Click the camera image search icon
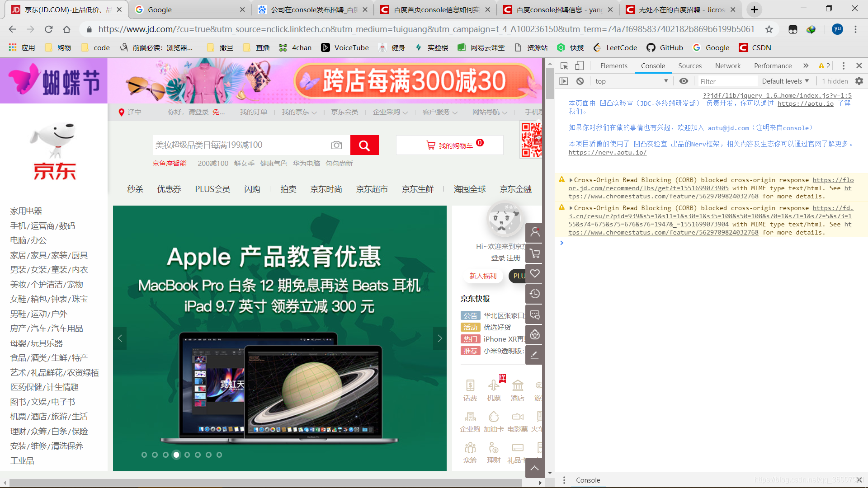868x488 pixels. tap(336, 145)
